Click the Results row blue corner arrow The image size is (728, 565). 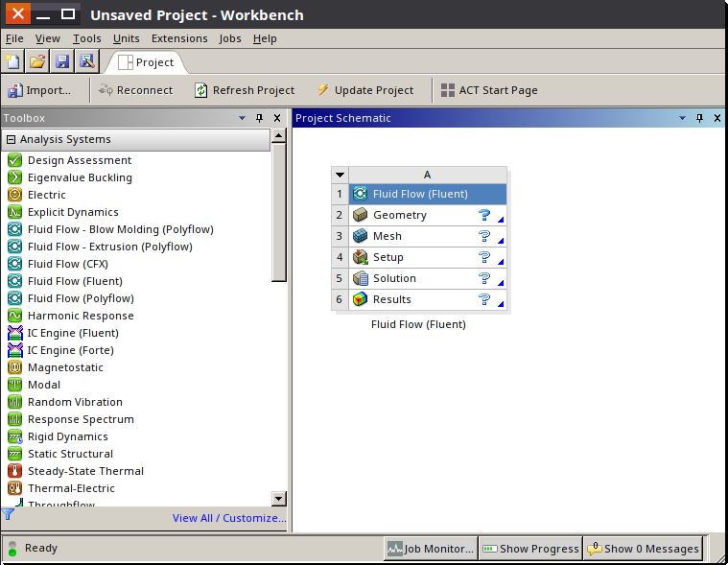tap(501, 304)
